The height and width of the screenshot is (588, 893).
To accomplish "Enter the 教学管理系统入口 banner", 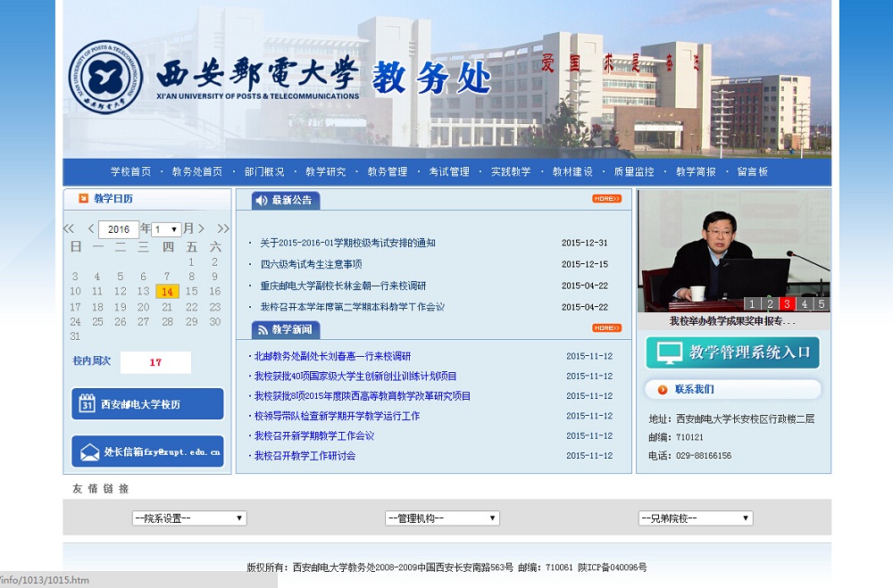I will 732,353.
